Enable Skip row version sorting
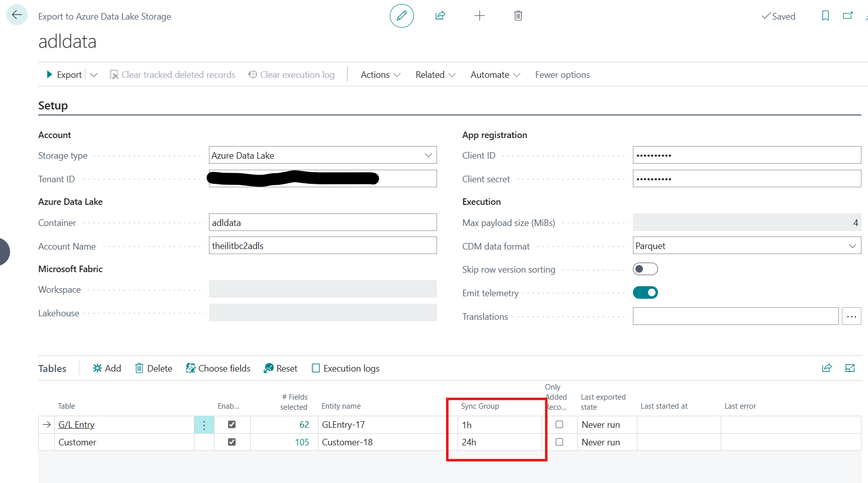The image size is (868, 483). coord(645,269)
